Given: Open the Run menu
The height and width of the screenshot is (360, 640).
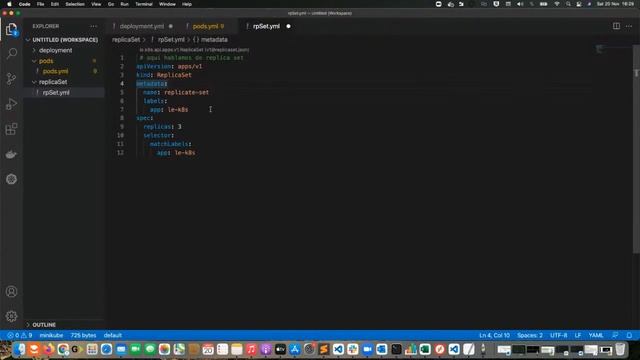Looking at the screenshot, I should tap(124, 4).
